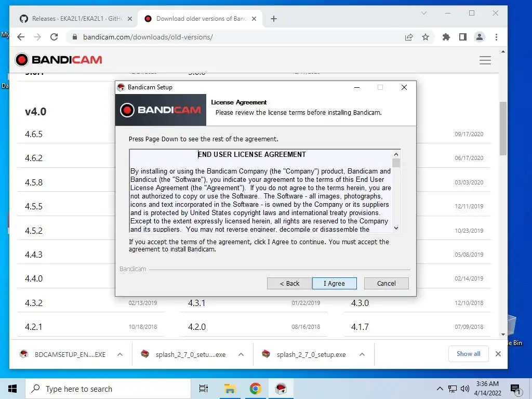This screenshot has width=532, height=399.
Task: Click Chrome's forward navigation arrow
Action: pos(37,37)
